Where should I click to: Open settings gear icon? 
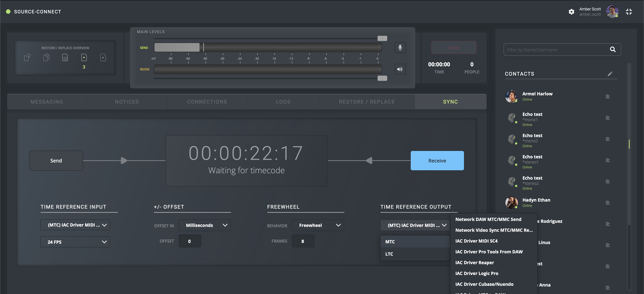571,12
